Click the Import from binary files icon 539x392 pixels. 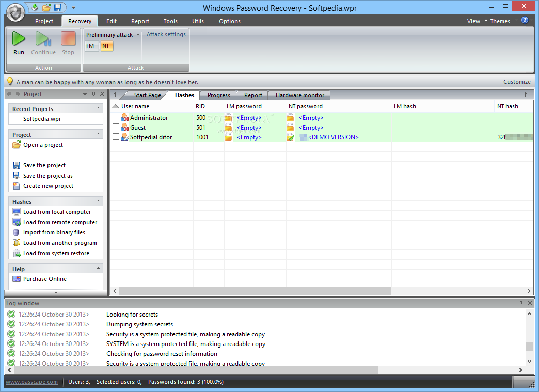16,232
